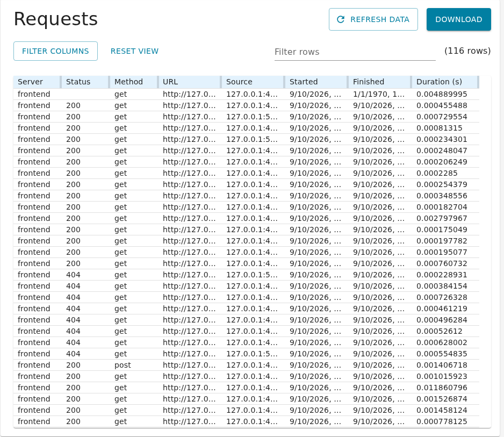Viewport: 504px width, 437px height.
Task: Click the (116 rows) count label
Action: pos(467,51)
